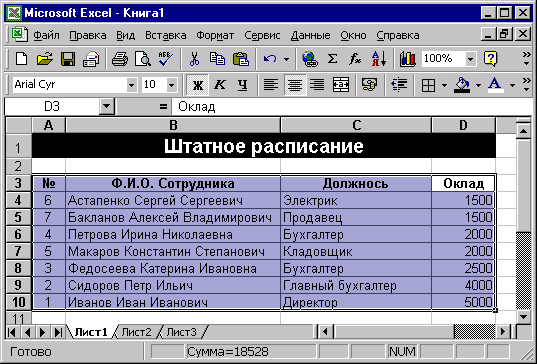Viewport: 537px width, 364px height.
Task: Click the vertical scrollbar down arrow
Action: point(523,317)
